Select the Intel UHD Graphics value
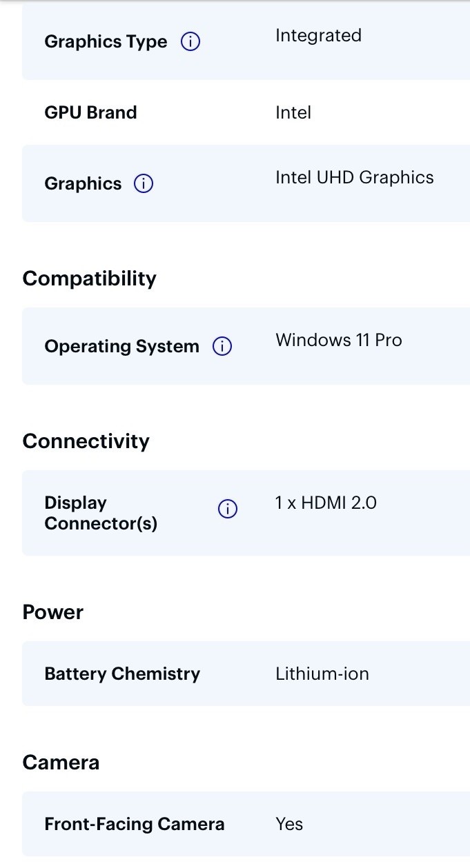 (355, 178)
